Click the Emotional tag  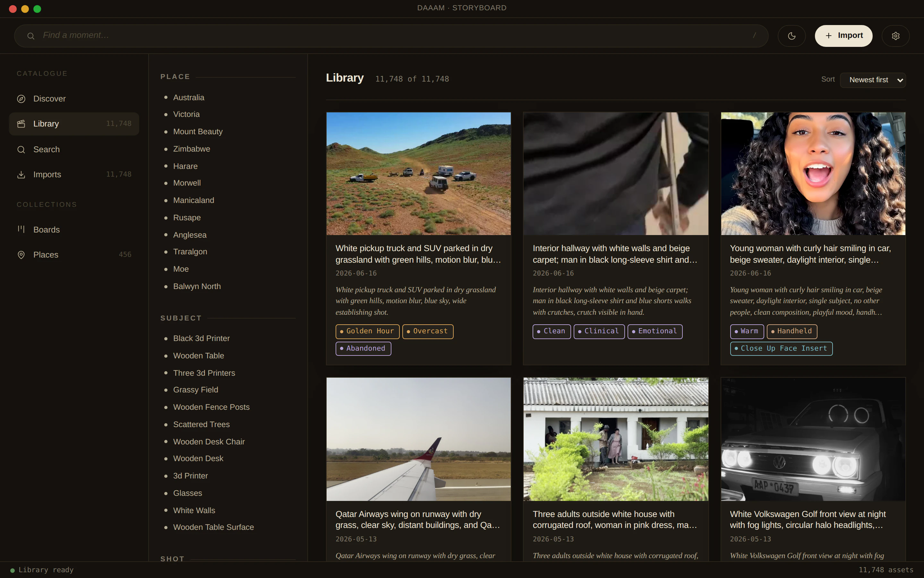(x=655, y=331)
